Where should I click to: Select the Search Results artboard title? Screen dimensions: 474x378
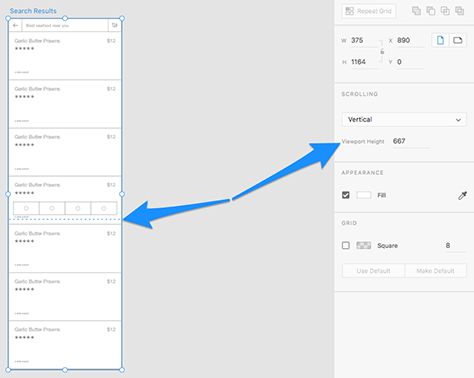click(x=33, y=11)
